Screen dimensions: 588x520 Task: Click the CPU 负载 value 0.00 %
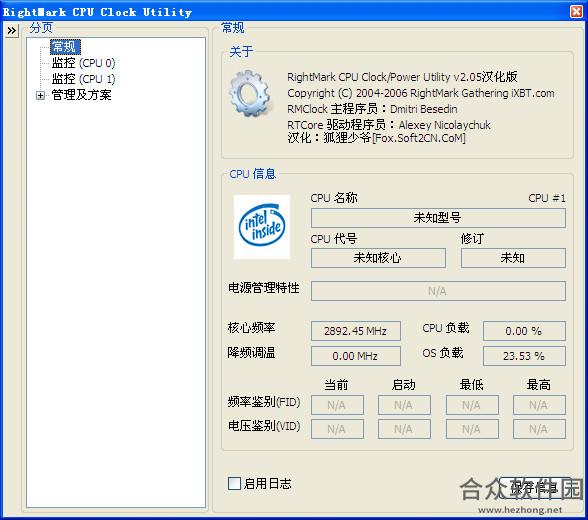click(x=524, y=331)
